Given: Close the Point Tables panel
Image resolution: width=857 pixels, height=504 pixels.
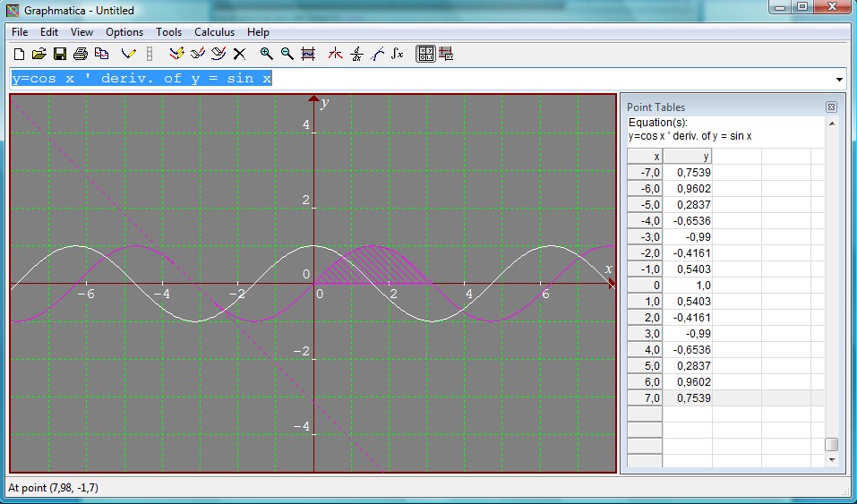Looking at the screenshot, I should point(831,107).
